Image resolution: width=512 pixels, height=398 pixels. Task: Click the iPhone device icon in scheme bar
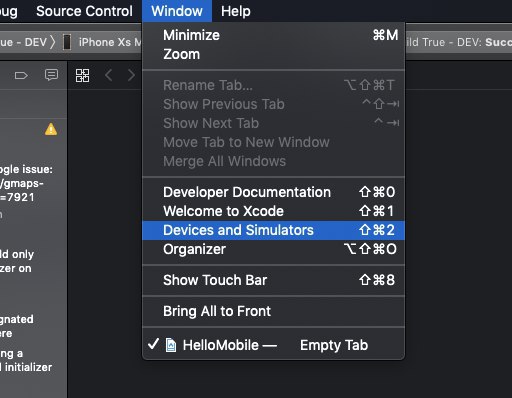[x=67, y=42]
